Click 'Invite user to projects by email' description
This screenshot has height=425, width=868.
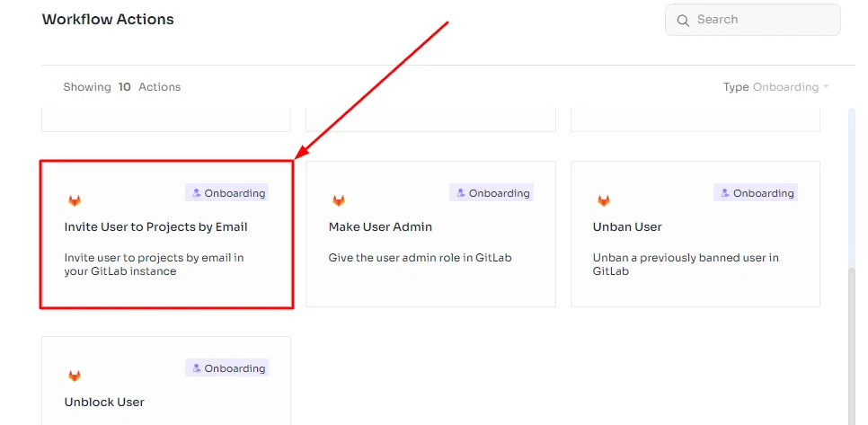click(x=154, y=264)
